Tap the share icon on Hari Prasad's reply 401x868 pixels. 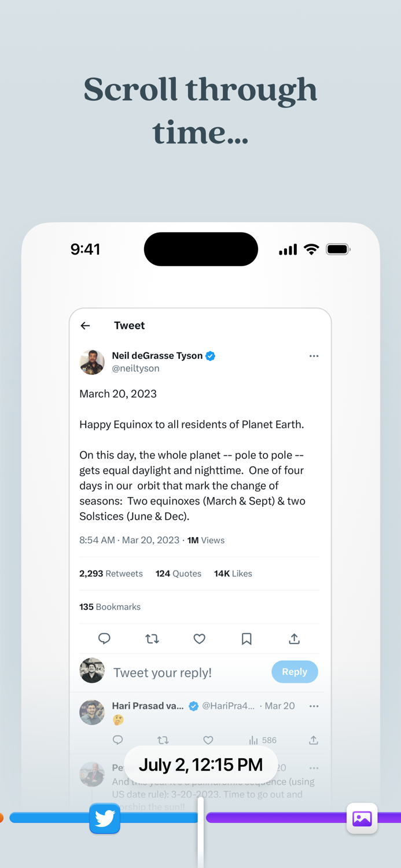click(313, 740)
